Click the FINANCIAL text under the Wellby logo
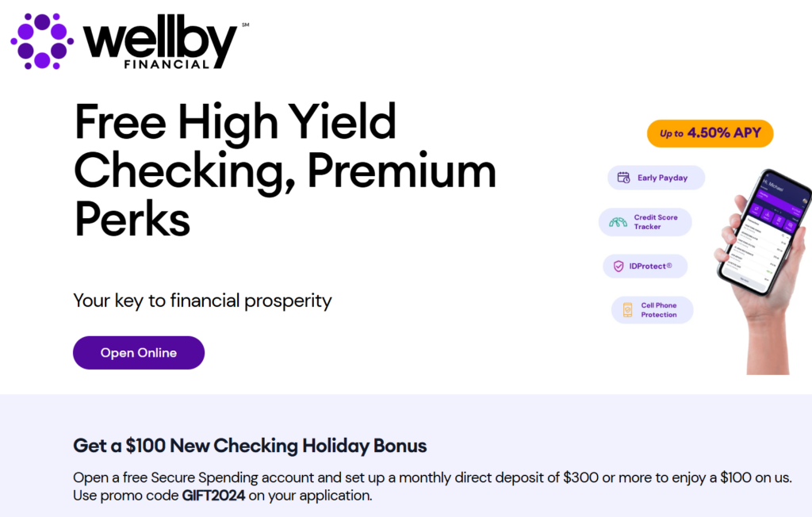The height and width of the screenshot is (517, 812). (167, 64)
